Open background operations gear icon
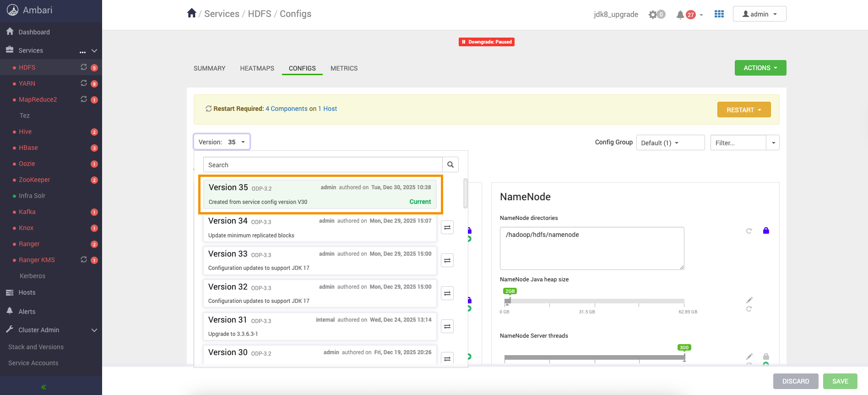This screenshot has height=395, width=868. (653, 15)
